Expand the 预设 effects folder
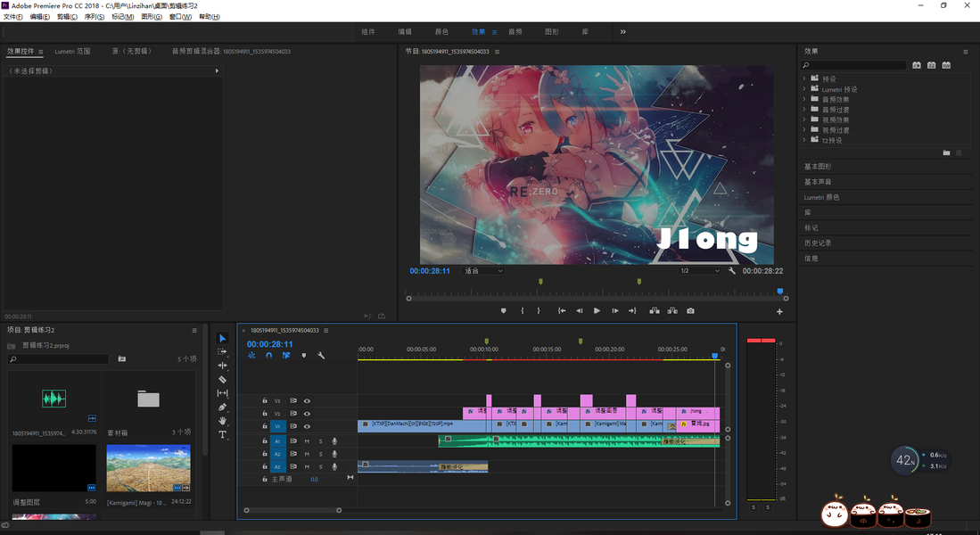980x535 pixels. click(x=804, y=78)
